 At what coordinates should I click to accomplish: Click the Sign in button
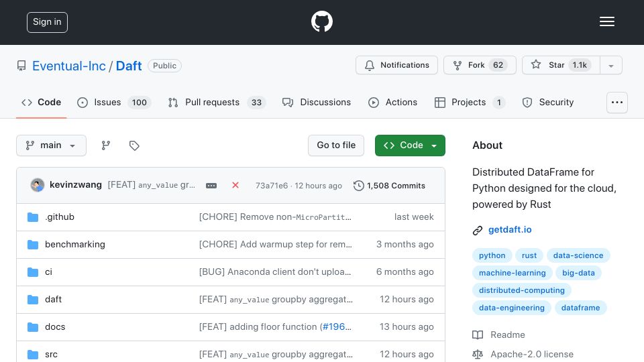pos(47,22)
